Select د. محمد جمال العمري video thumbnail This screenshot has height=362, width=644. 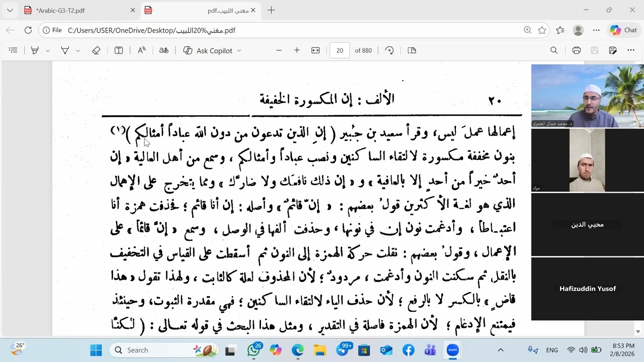coord(588,96)
